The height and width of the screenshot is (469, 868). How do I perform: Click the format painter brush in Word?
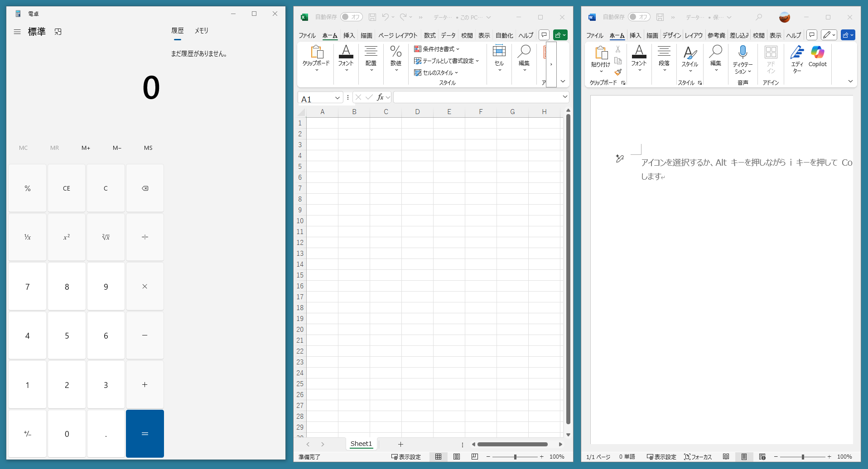click(618, 72)
